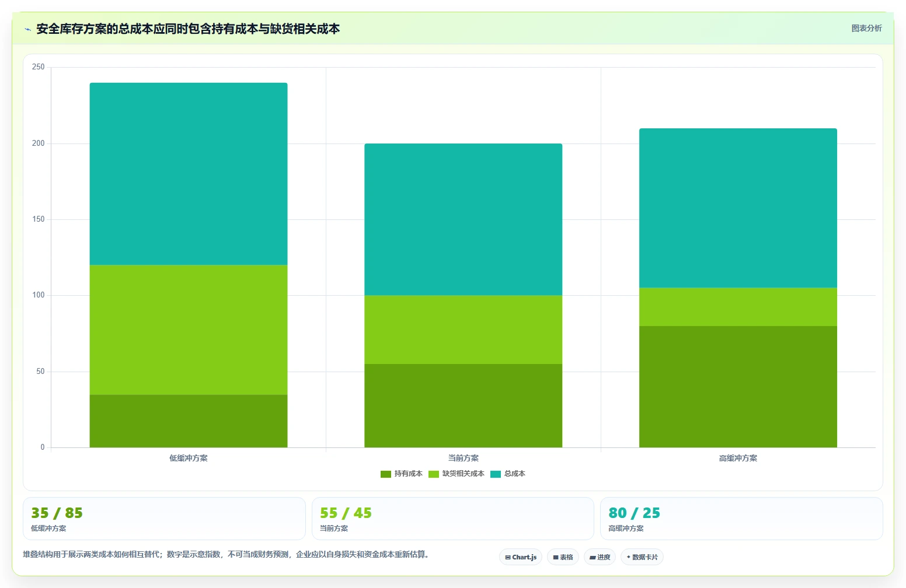Click 低缓冲方案 x-axis label

click(189, 459)
